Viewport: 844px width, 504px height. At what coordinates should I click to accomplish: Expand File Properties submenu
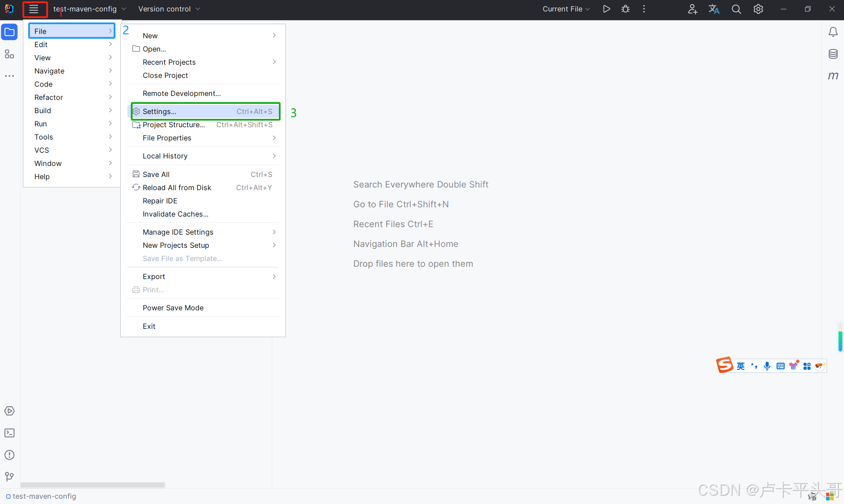[x=203, y=138]
